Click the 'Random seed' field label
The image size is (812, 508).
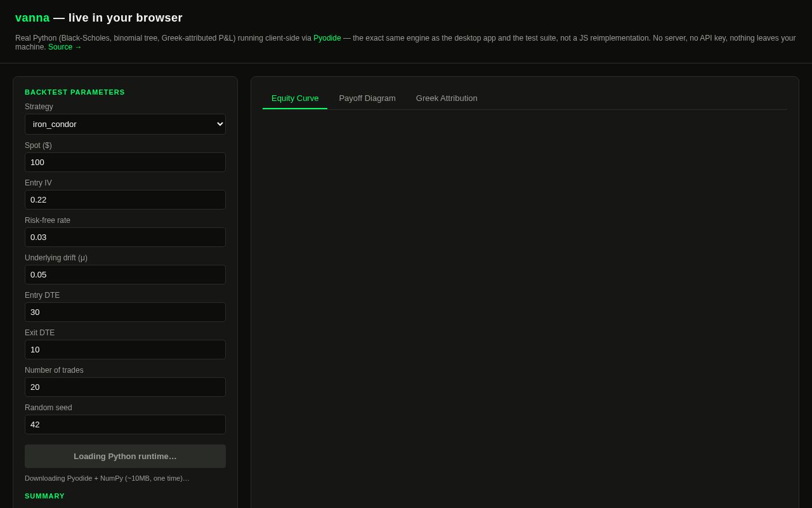[x=48, y=408]
